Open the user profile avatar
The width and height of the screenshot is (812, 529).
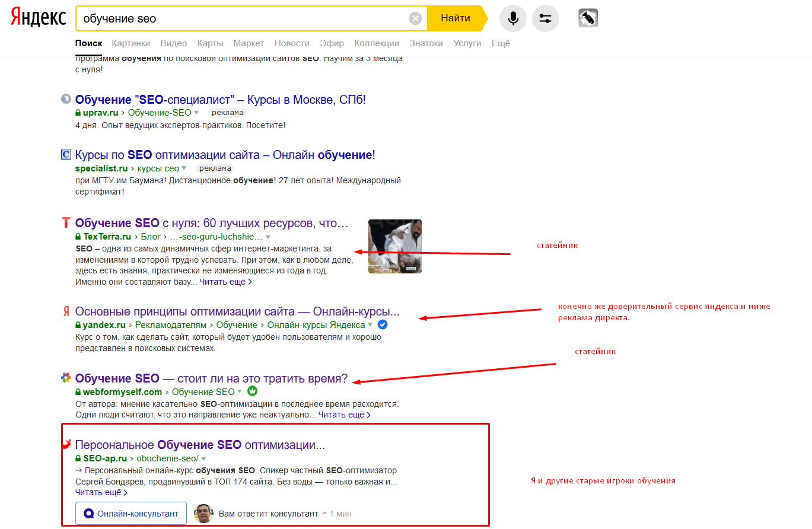click(588, 18)
